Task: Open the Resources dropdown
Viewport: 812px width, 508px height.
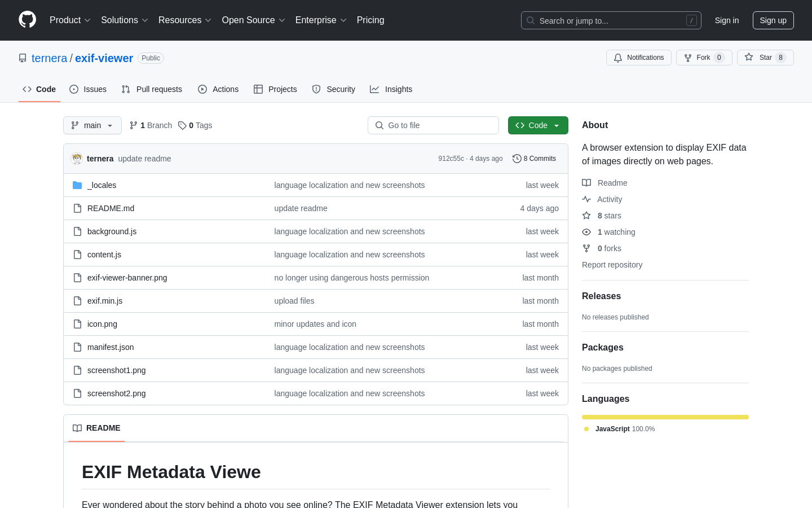Action: 185,20
